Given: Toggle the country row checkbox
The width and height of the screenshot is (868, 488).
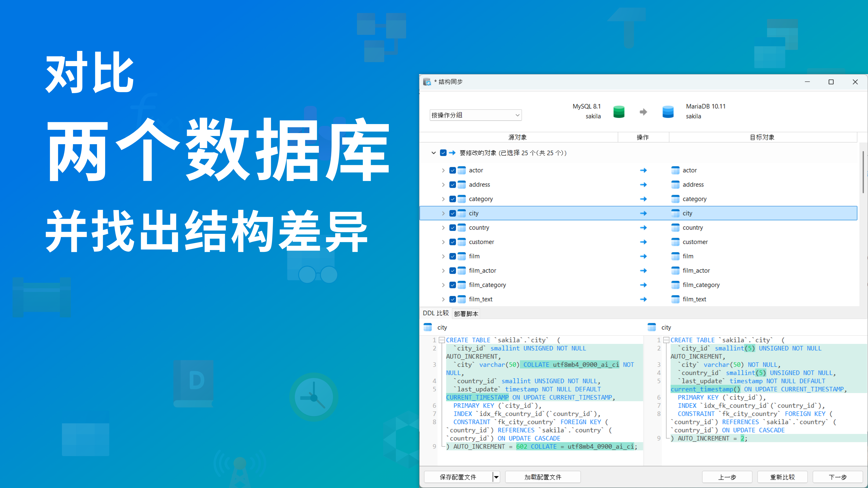Looking at the screenshot, I should pyautogui.click(x=453, y=228).
